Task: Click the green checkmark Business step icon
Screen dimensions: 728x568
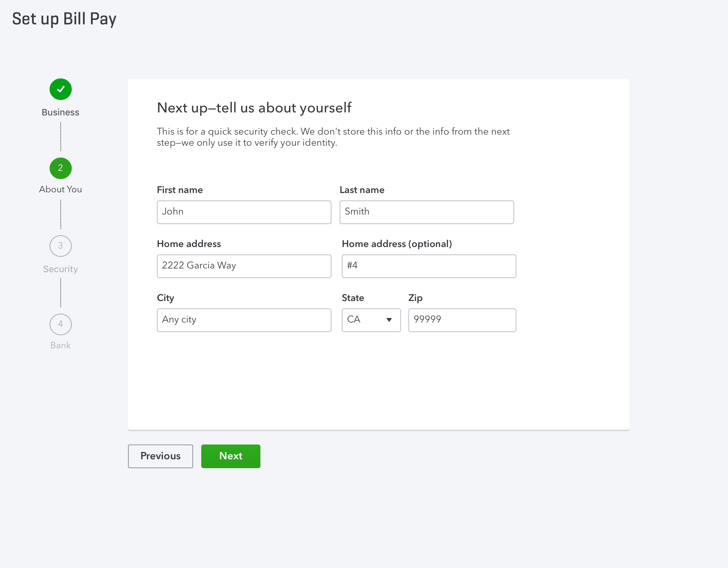Action: [61, 89]
